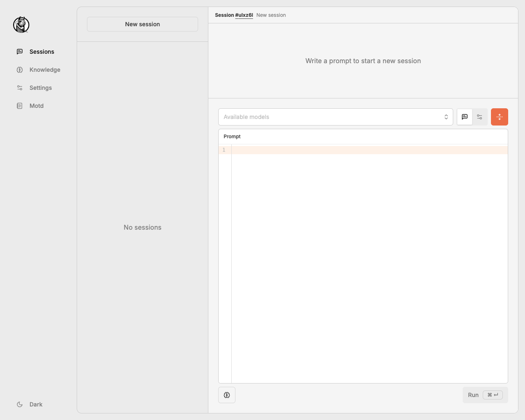This screenshot has width=525, height=420.
Task: Click line number 1 in the editor gutter
Action: [x=224, y=150]
